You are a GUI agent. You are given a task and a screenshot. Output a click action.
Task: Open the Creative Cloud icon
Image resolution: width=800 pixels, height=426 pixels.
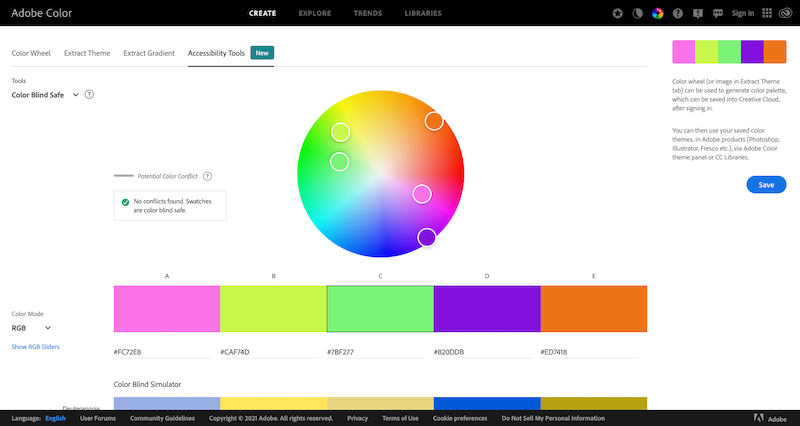click(785, 13)
